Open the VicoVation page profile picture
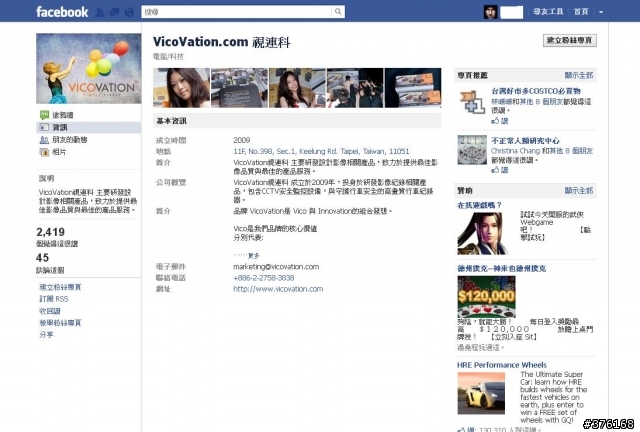The image size is (640, 432). tap(89, 69)
